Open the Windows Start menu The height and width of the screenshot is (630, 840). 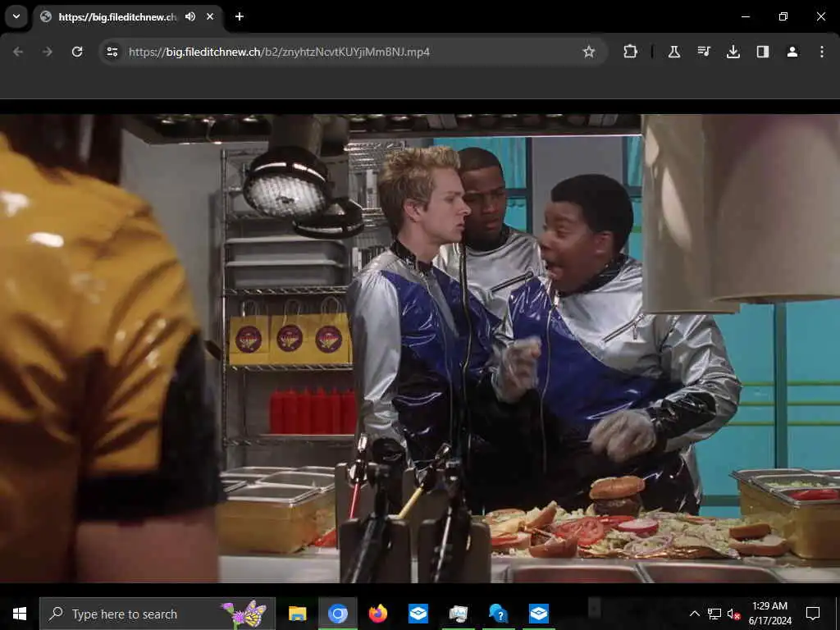20,614
